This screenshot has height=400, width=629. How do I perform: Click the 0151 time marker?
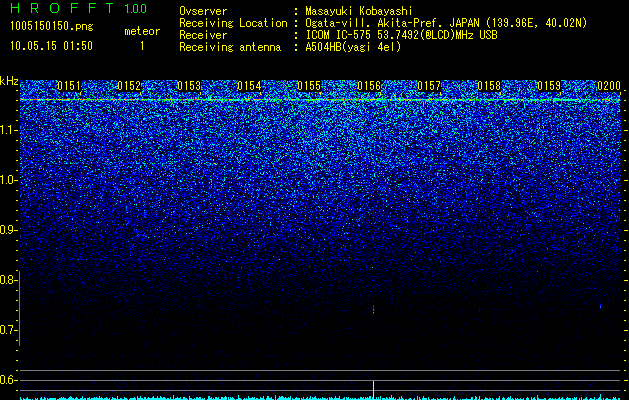point(69,86)
